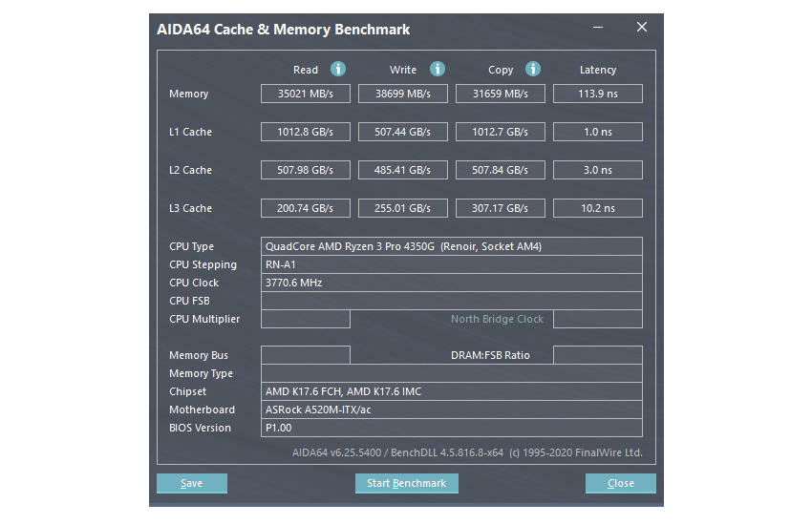The image size is (812, 525).
Task: Click the info icon next to Write
Action: tap(438, 69)
